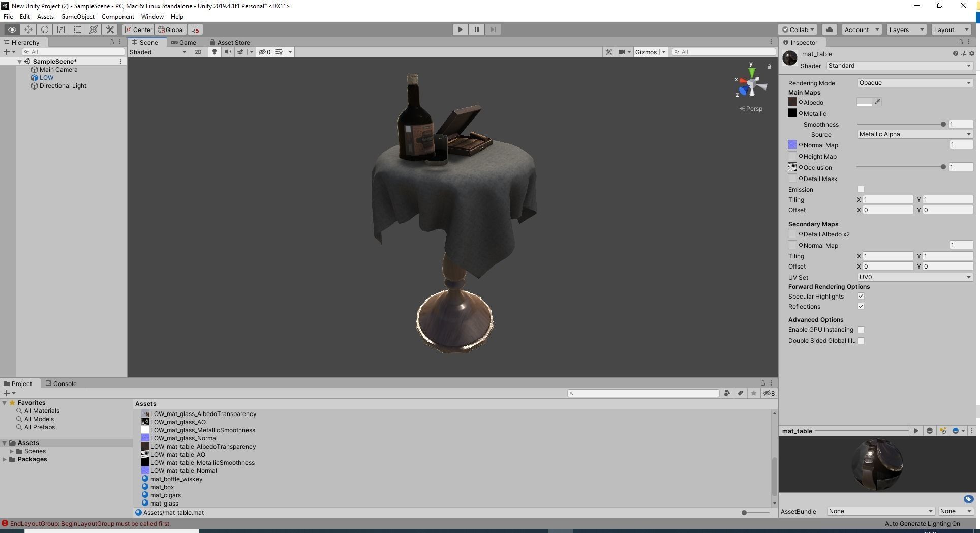The height and width of the screenshot is (533, 980).
Task: Start Play mode
Action: coord(460,29)
